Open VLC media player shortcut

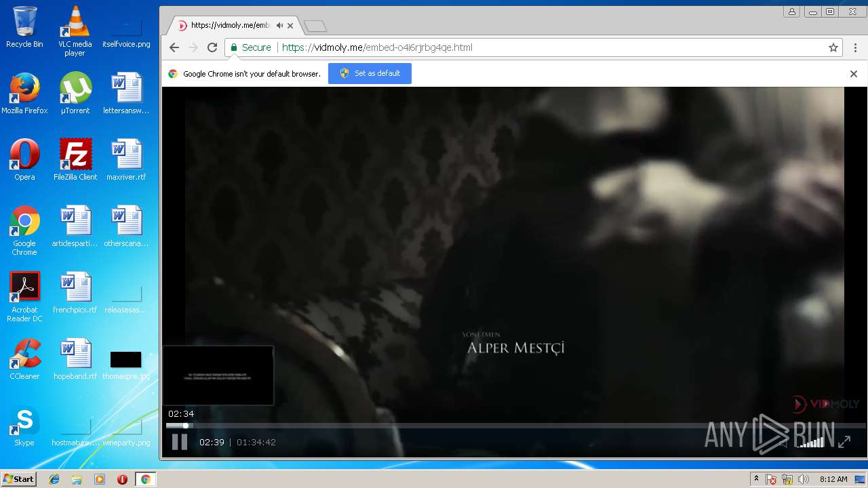pyautogui.click(x=75, y=31)
